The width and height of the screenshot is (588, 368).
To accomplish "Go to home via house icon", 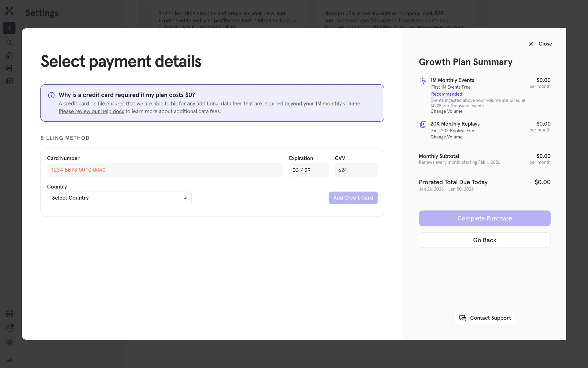I will tap(9, 56).
